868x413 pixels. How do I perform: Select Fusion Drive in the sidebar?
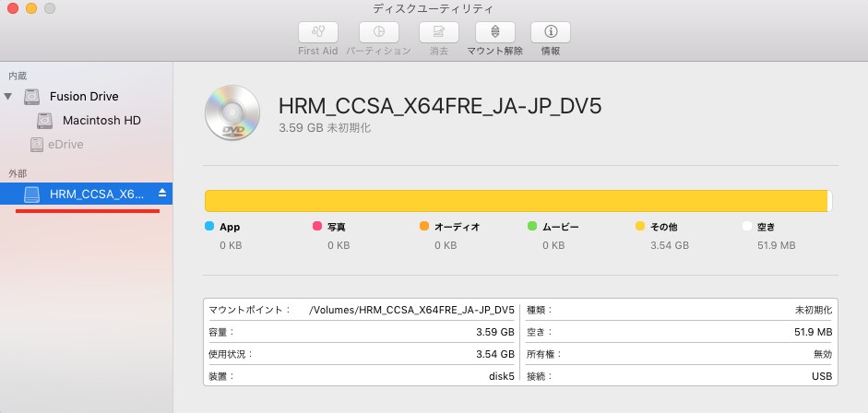tap(84, 96)
